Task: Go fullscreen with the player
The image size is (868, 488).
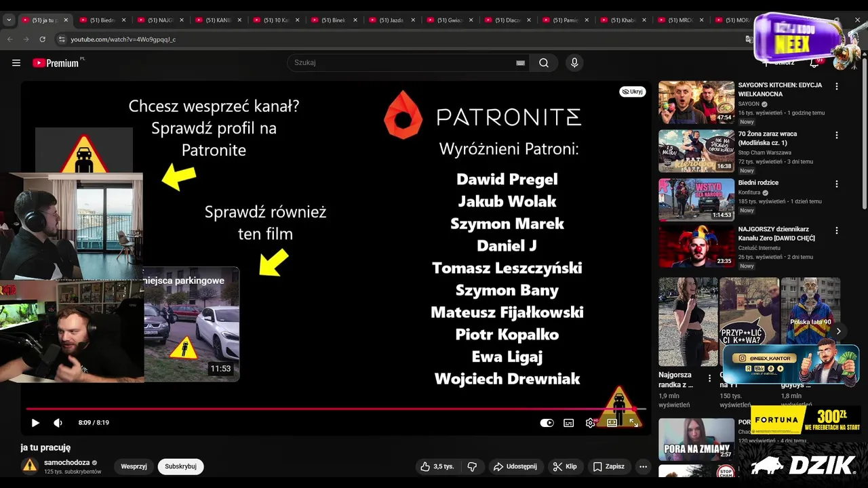Action: (x=633, y=423)
